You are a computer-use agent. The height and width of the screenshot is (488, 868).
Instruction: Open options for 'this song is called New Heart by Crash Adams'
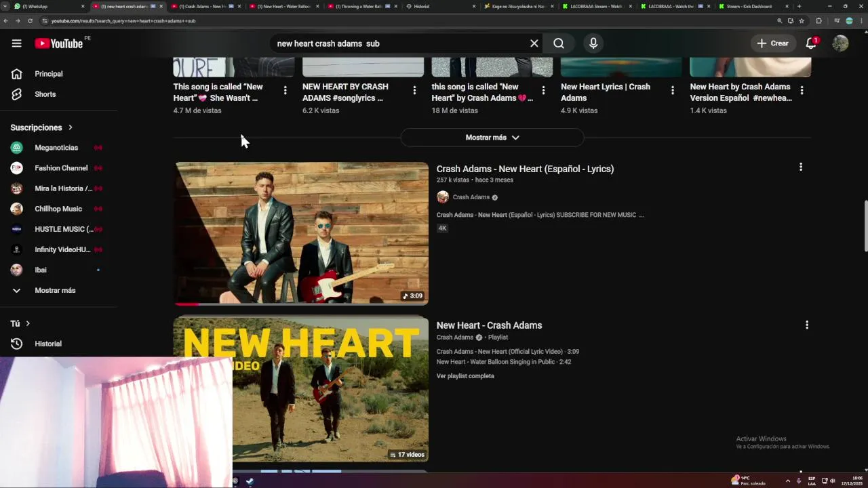pos(543,90)
